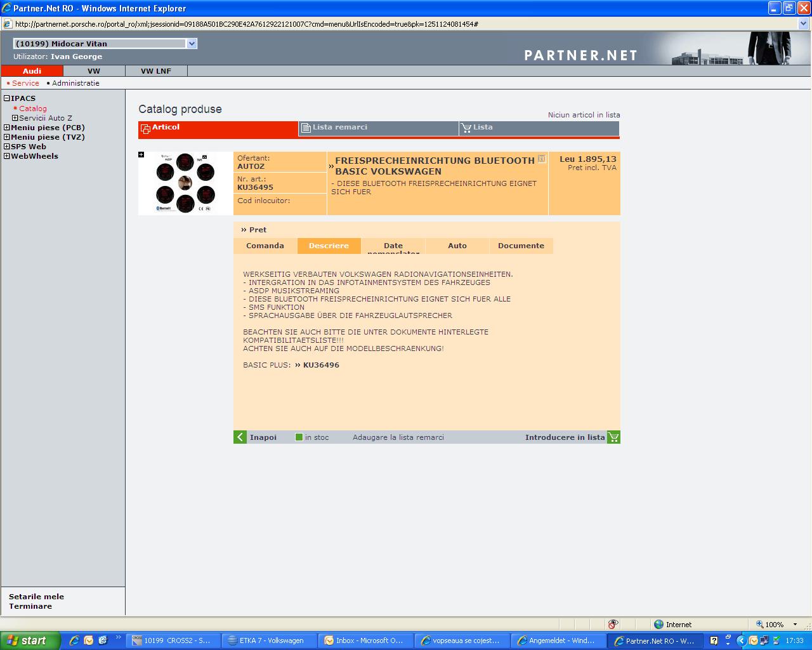Click the help question mark in system tray
The height and width of the screenshot is (650, 812).
(x=714, y=640)
